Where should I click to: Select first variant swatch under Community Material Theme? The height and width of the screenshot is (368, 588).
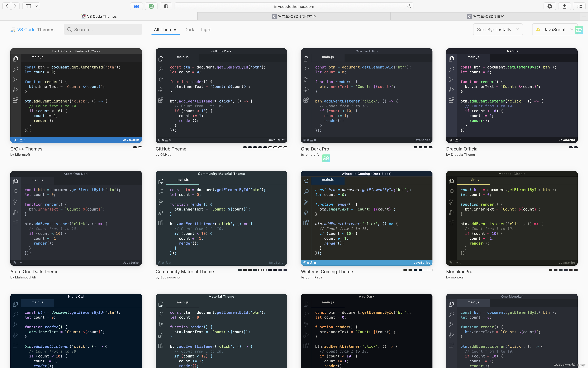coord(240,270)
